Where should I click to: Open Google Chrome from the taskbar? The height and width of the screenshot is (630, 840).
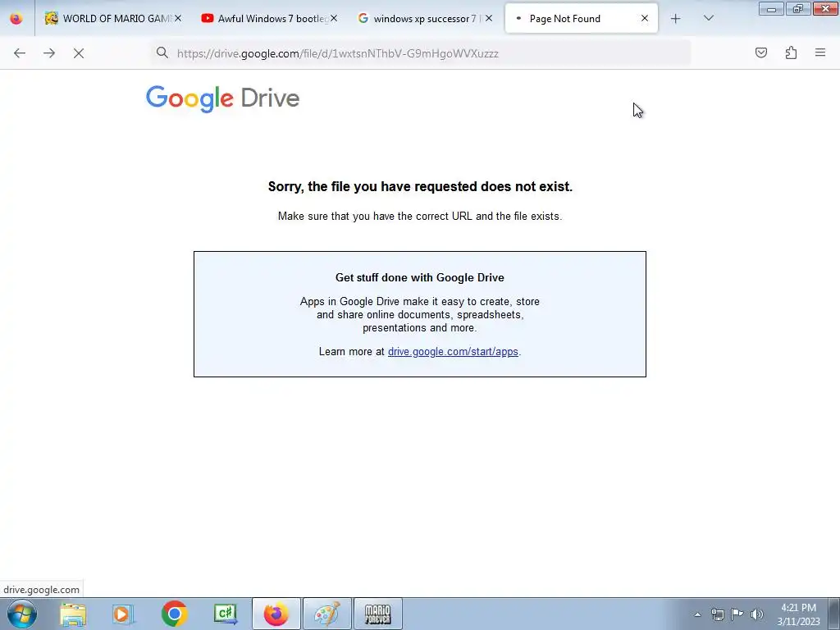(x=174, y=614)
